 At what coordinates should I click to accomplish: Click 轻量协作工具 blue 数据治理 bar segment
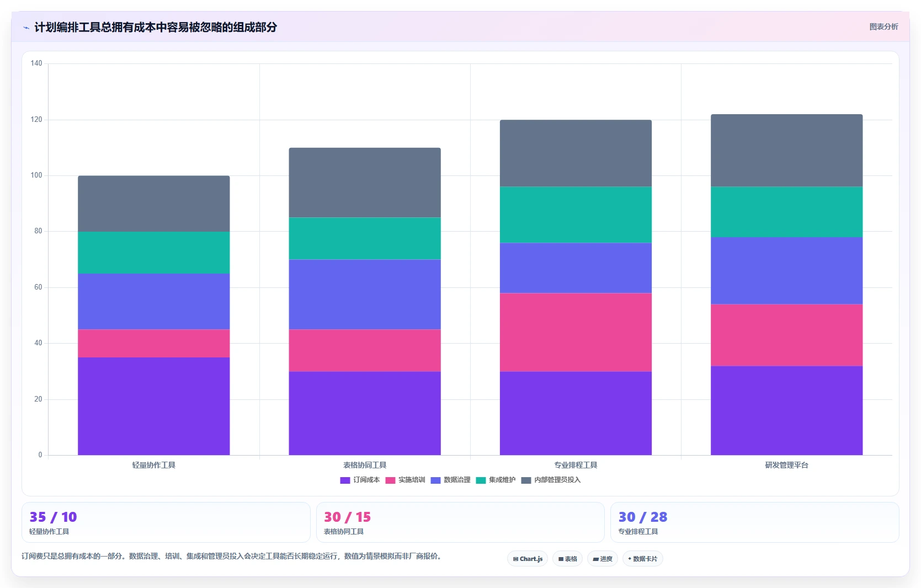(x=153, y=301)
